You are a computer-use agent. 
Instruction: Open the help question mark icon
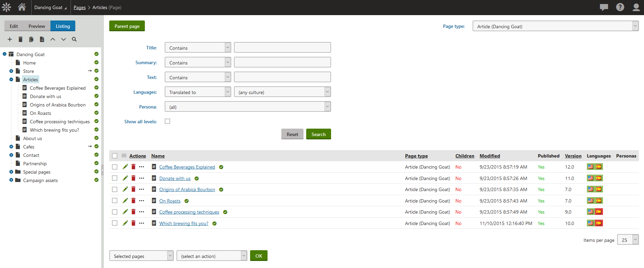pyautogui.click(x=620, y=7)
